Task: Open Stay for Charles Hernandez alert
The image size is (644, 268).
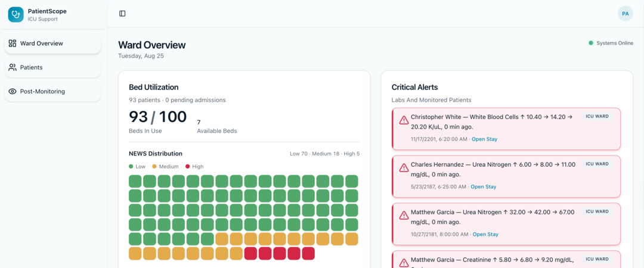Action: (x=484, y=187)
